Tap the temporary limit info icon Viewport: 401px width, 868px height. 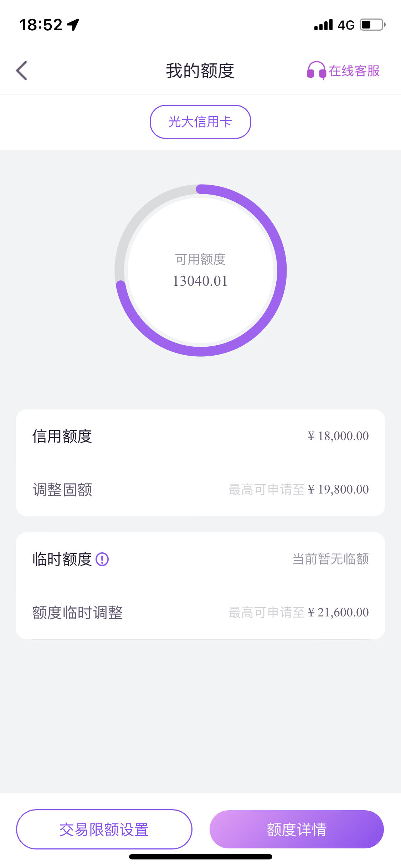[102, 559]
